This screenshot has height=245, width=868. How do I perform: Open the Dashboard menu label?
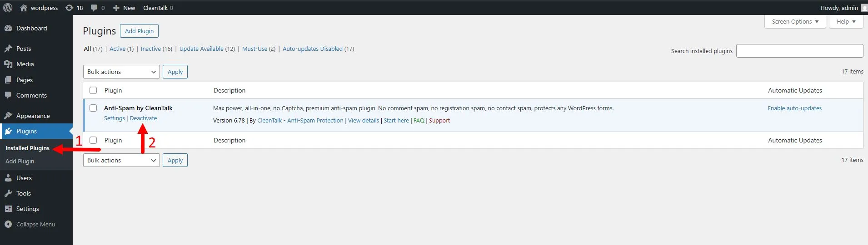tap(31, 28)
